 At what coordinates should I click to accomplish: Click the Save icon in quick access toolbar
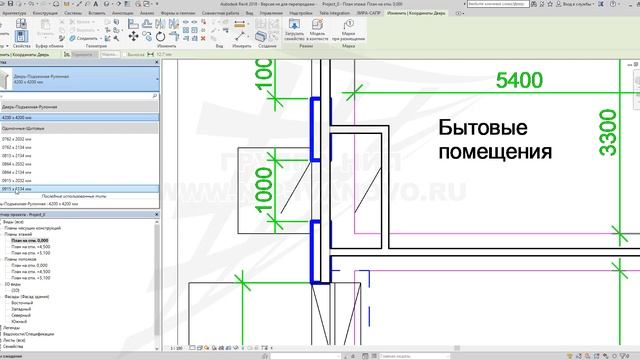point(11,4)
